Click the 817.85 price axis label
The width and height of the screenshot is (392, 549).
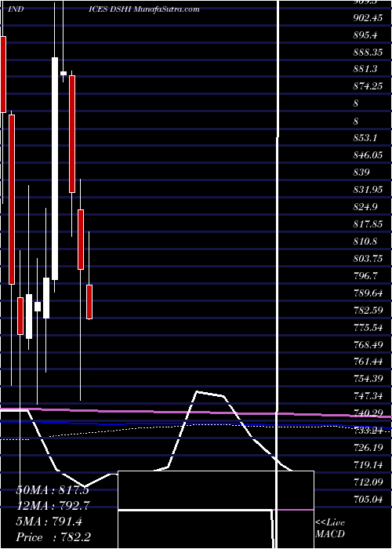(368, 224)
